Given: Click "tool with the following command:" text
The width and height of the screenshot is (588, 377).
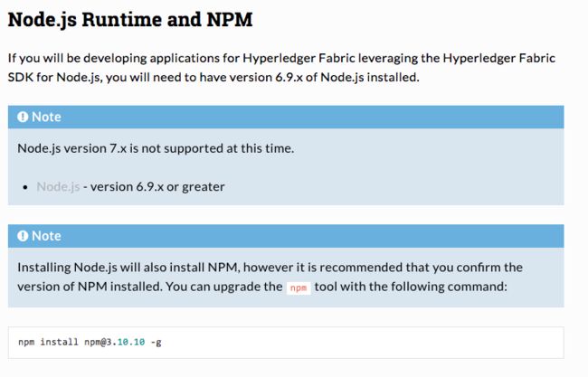Looking at the screenshot, I should coord(411,287).
